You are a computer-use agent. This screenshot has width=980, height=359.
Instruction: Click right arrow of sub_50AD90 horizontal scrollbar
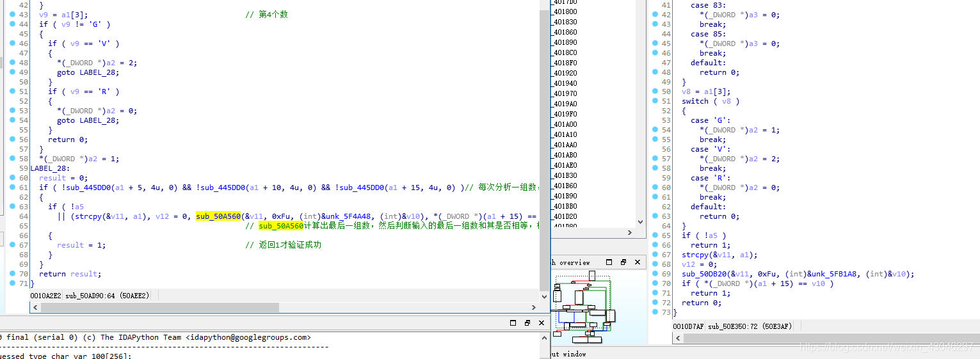pyautogui.click(x=533, y=307)
